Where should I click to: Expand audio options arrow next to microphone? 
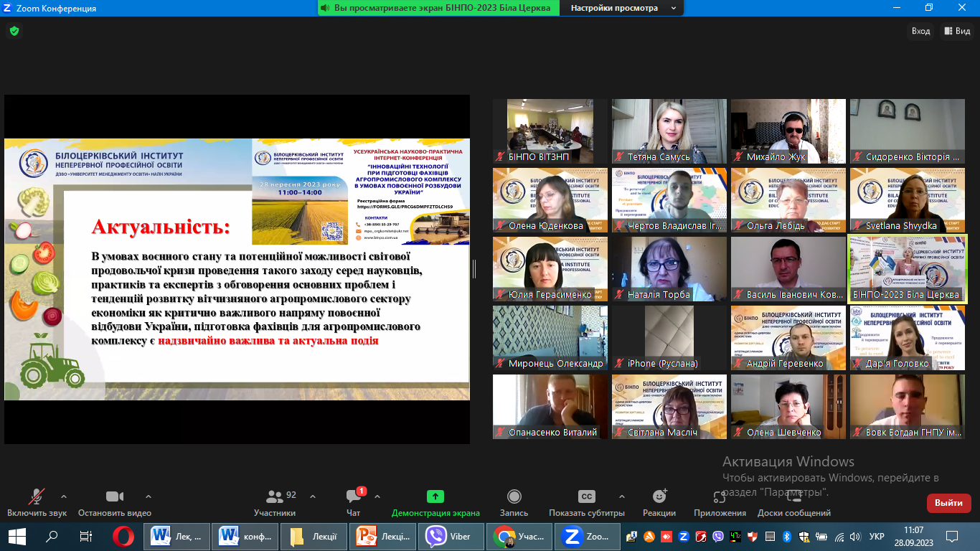64,496
